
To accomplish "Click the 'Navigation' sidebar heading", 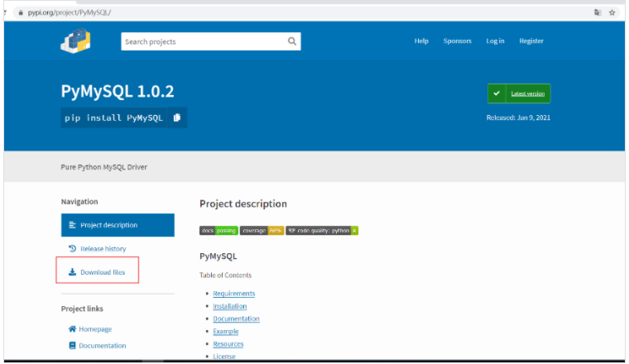I will click(x=79, y=202).
